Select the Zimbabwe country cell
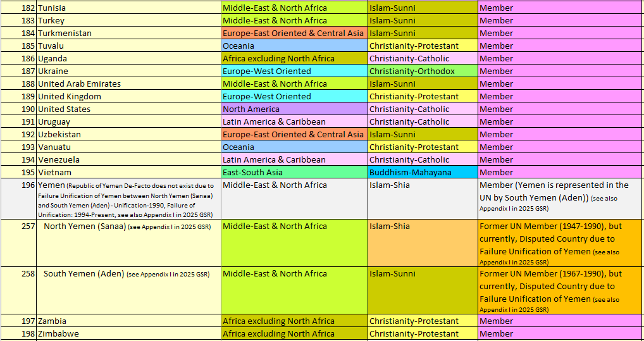Screen dimensions: 644x341 [129, 333]
